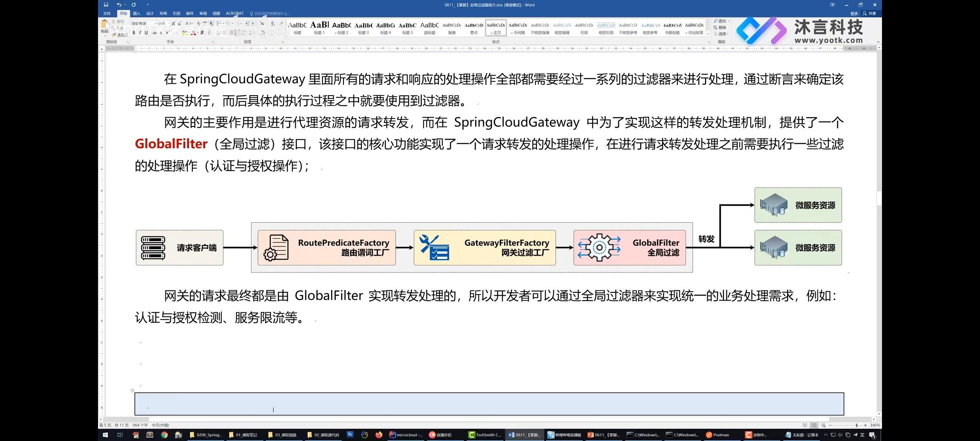Apply the Bullets list icon
980x441 pixels.
(x=219, y=24)
